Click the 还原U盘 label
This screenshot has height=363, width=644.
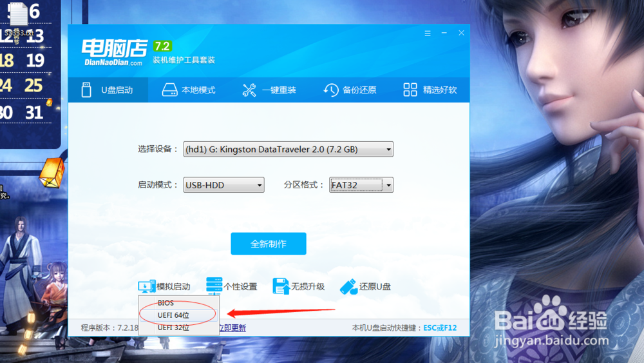pyautogui.click(x=375, y=286)
